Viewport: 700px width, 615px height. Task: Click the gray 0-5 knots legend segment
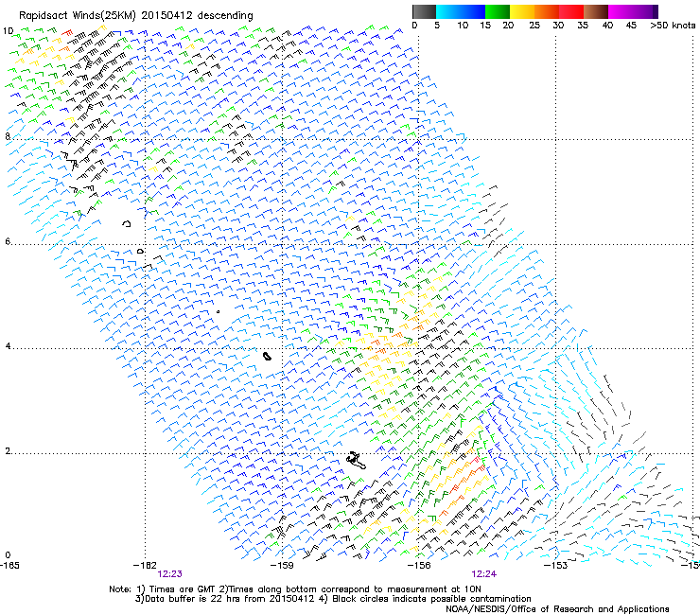[424, 11]
